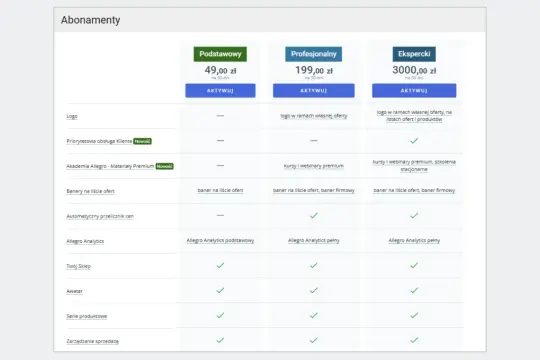Click Podstawowy checkmark for Serie produktowe
Screen dimensions: 540x360
[x=220, y=315]
